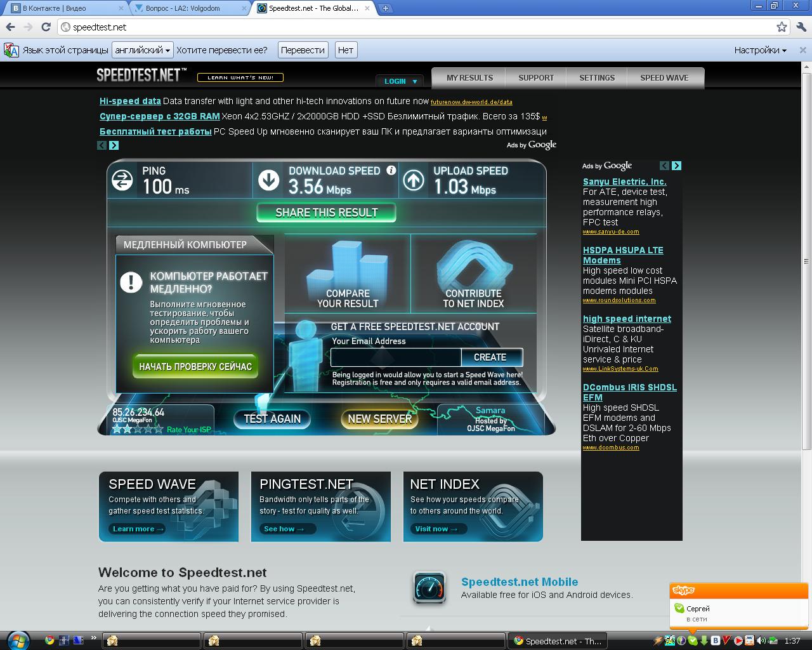Show previous sidebar Google ads
The width and height of the screenshot is (812, 650).
664,166
